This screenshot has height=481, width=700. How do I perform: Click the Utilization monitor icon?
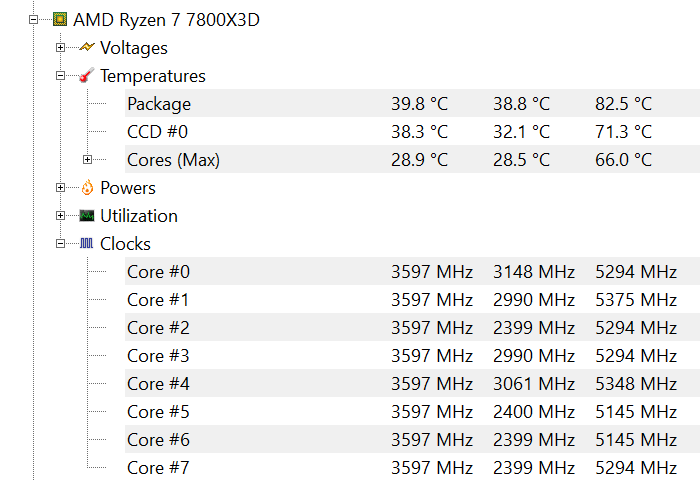(87, 216)
